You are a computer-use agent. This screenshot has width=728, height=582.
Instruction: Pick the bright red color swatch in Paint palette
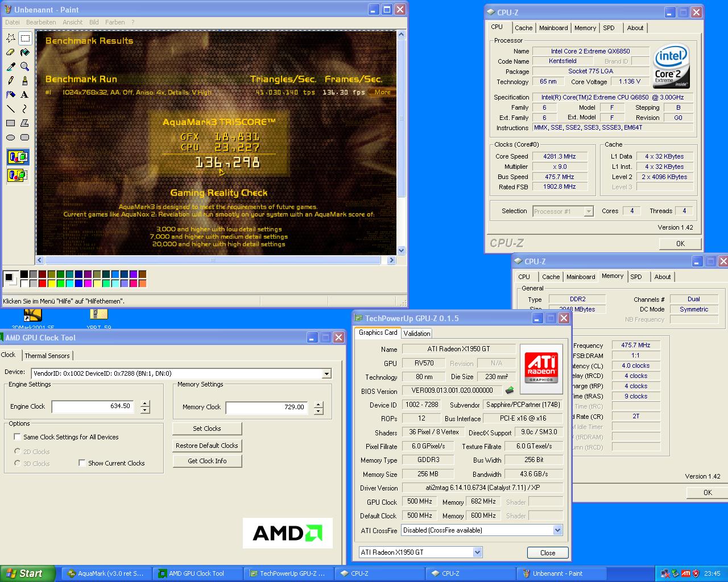coord(42,284)
